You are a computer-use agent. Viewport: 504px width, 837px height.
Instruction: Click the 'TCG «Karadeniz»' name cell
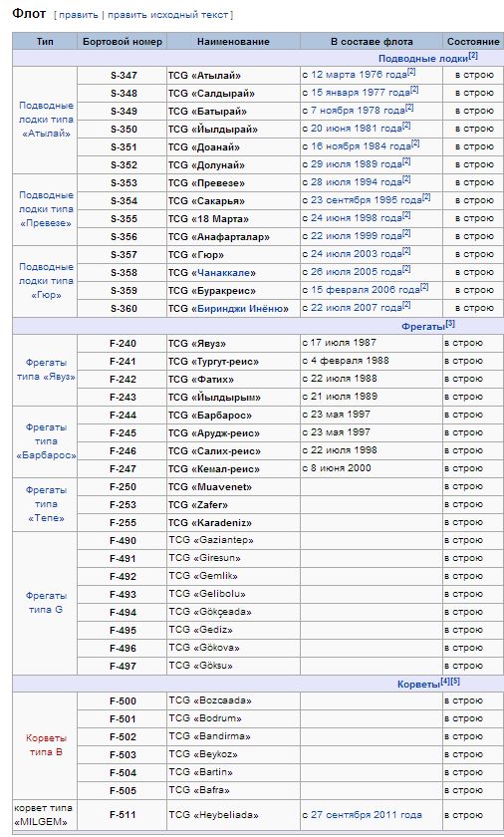[233, 522]
